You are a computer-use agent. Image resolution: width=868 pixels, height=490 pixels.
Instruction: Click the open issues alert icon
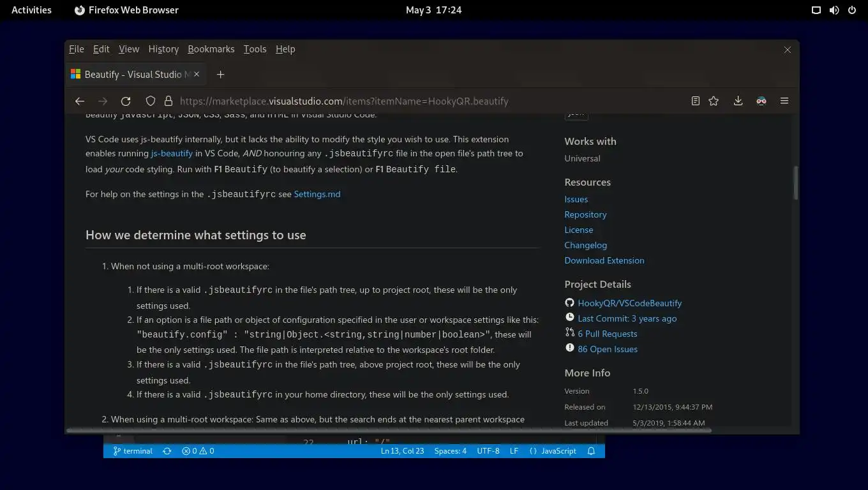tap(569, 348)
